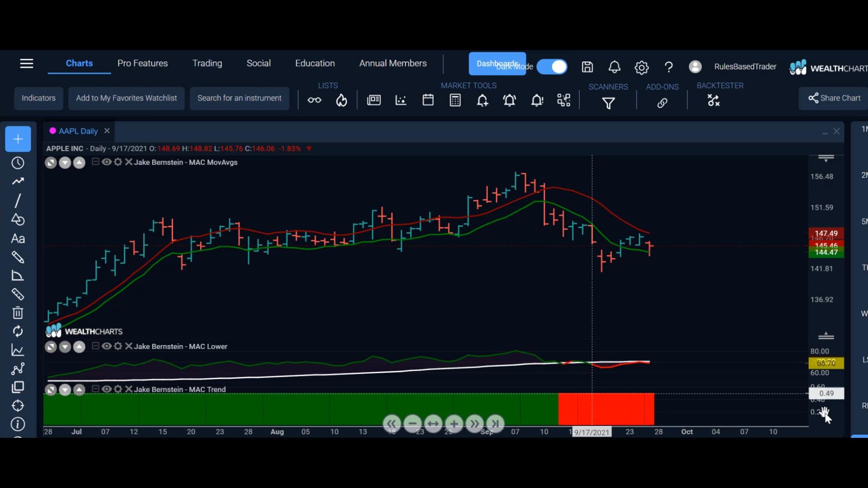Select the Aa text annotation tool

(x=18, y=239)
